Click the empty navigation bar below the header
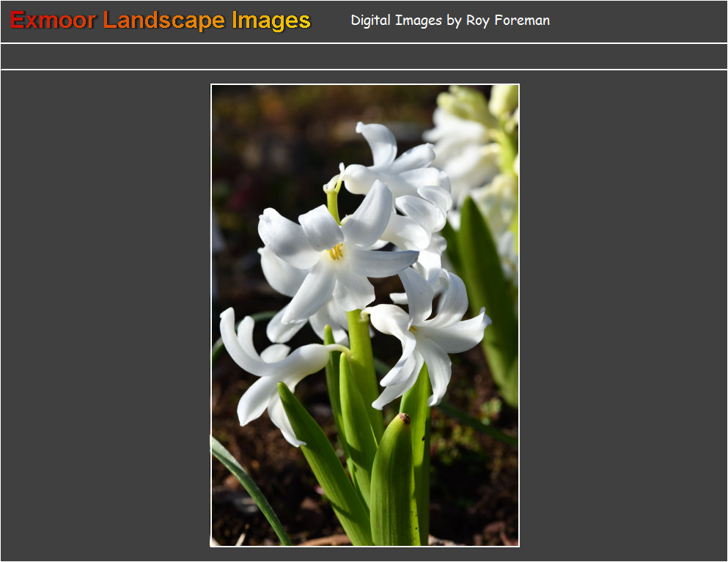 364,56
